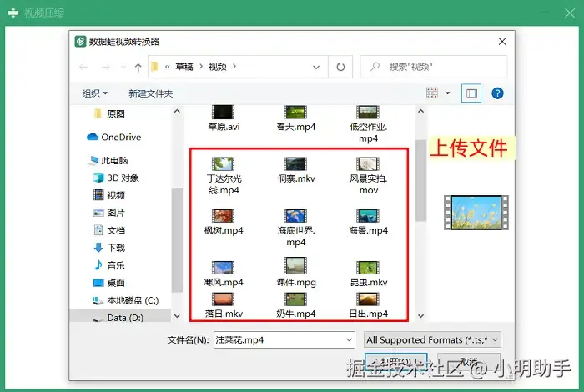Toggle the preview pane button
Screen dimensions: 584x392
[x=471, y=93]
